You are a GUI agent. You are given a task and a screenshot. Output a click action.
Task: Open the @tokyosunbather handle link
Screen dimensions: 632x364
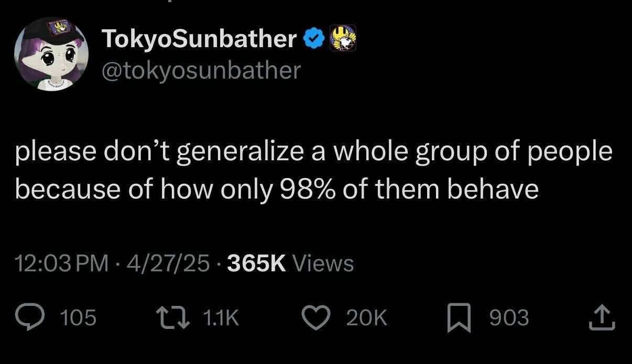pos(202,70)
